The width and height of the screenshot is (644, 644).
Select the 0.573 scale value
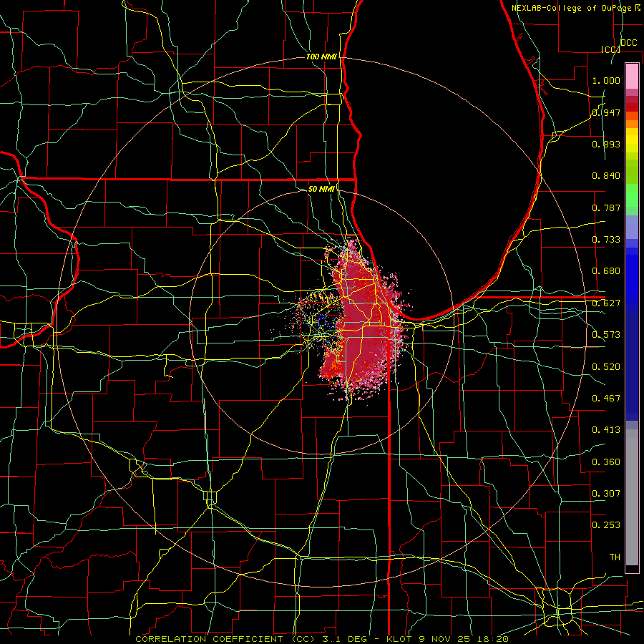click(x=606, y=335)
